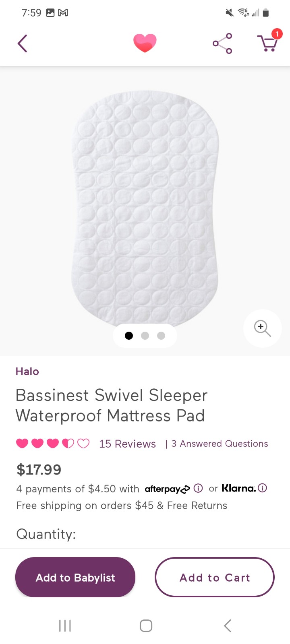
Task: Tap the heart star rating
Action: tap(53, 444)
